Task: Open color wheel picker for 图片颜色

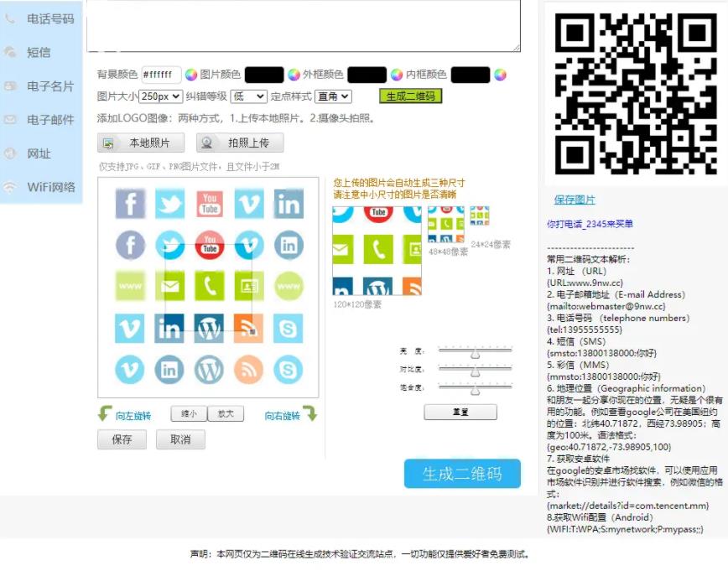Action: pyautogui.click(x=294, y=75)
